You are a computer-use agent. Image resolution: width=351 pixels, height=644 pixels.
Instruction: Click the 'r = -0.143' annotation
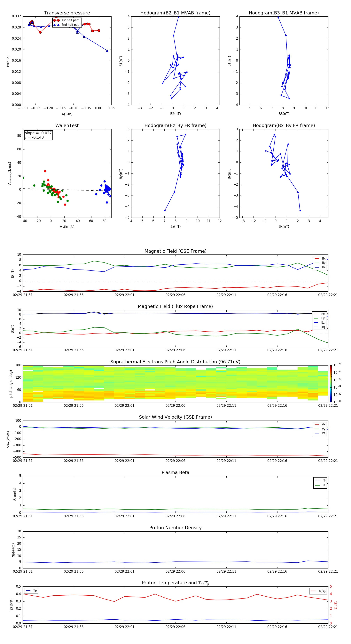pyautogui.click(x=35, y=137)
